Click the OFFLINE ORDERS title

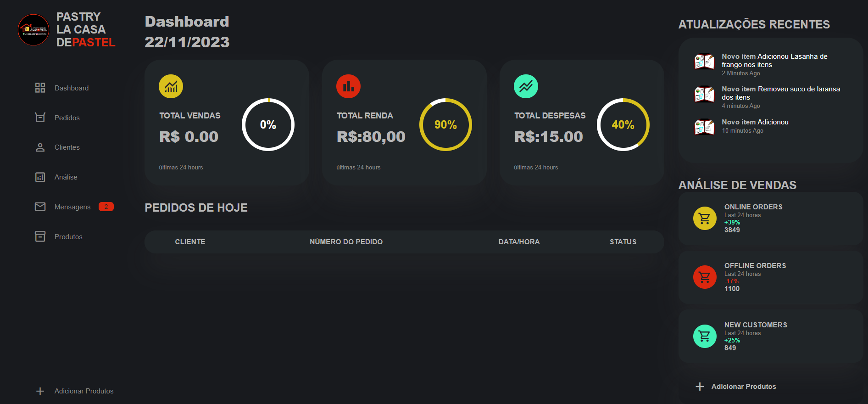pos(755,266)
